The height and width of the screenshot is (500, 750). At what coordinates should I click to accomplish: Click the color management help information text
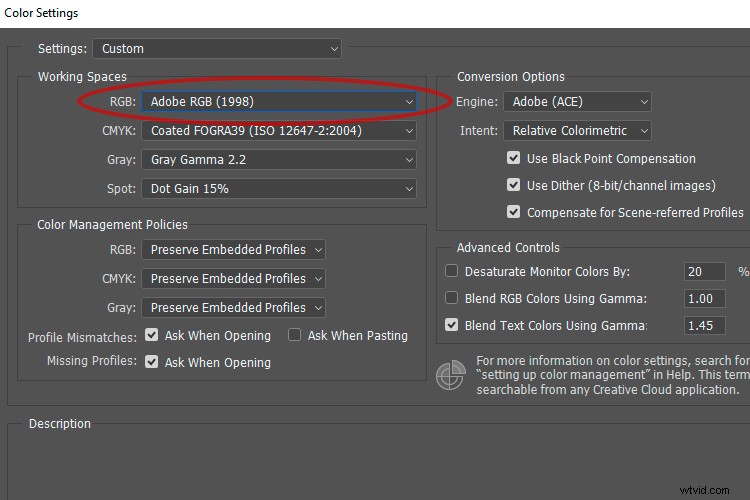pyautogui.click(x=613, y=375)
